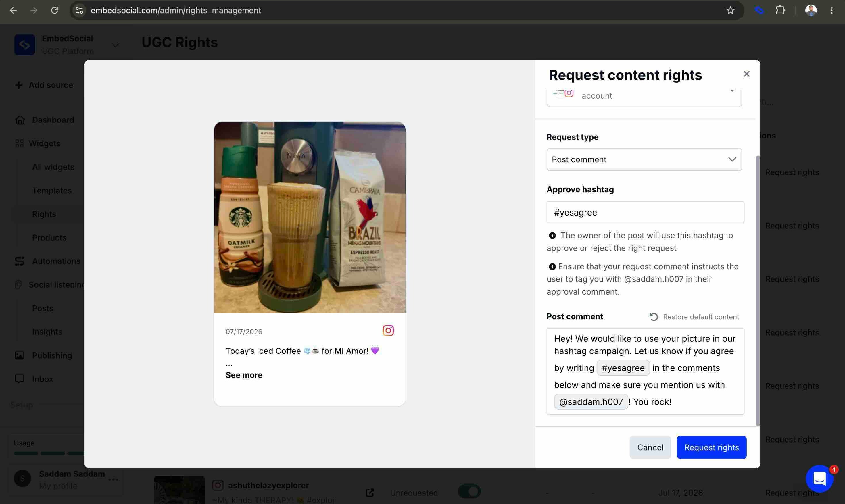Viewport: 845px width, 504px height.
Task: Select Products in sidebar
Action: pos(49,237)
